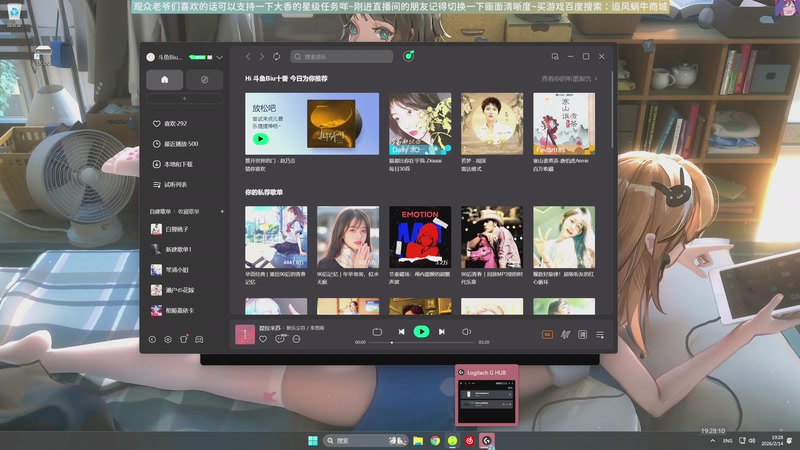Open comments for current song
Image resolution: width=800 pixels, height=450 pixels.
tap(280, 339)
